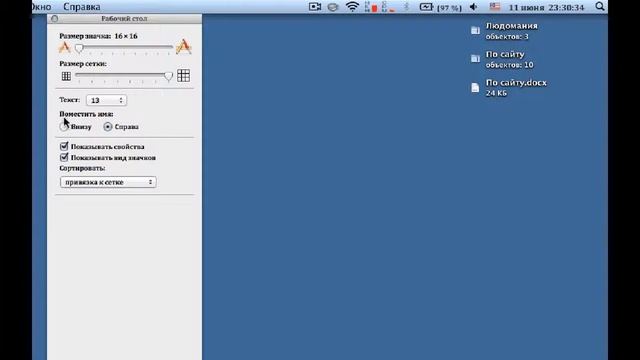Select the По сайту.docx document icon
640x360 pixels.
click(x=475, y=87)
